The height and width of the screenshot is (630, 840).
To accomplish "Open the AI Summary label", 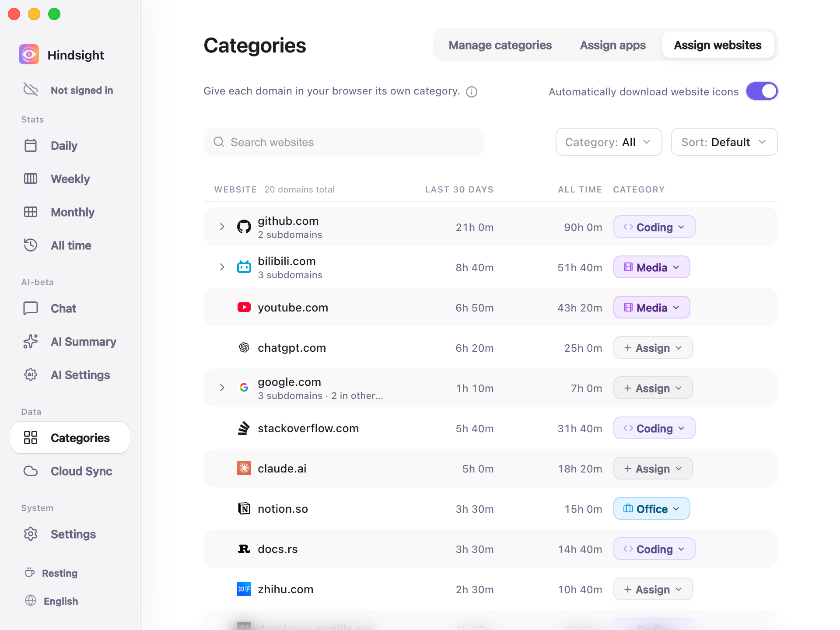I will (84, 342).
